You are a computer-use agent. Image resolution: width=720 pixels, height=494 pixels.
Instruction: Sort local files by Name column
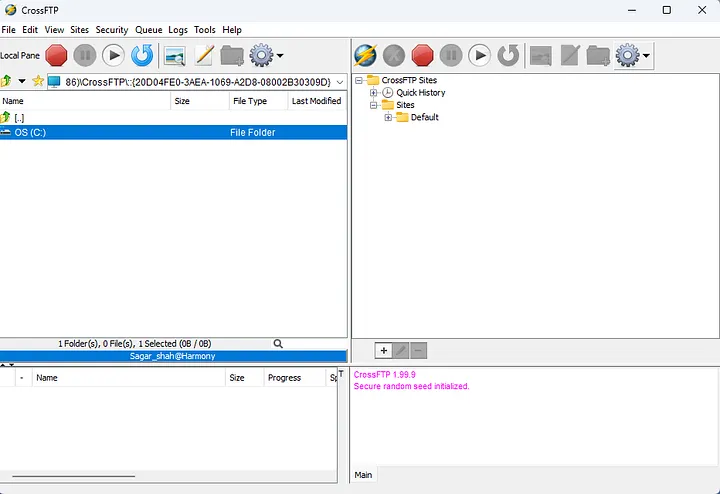point(85,101)
